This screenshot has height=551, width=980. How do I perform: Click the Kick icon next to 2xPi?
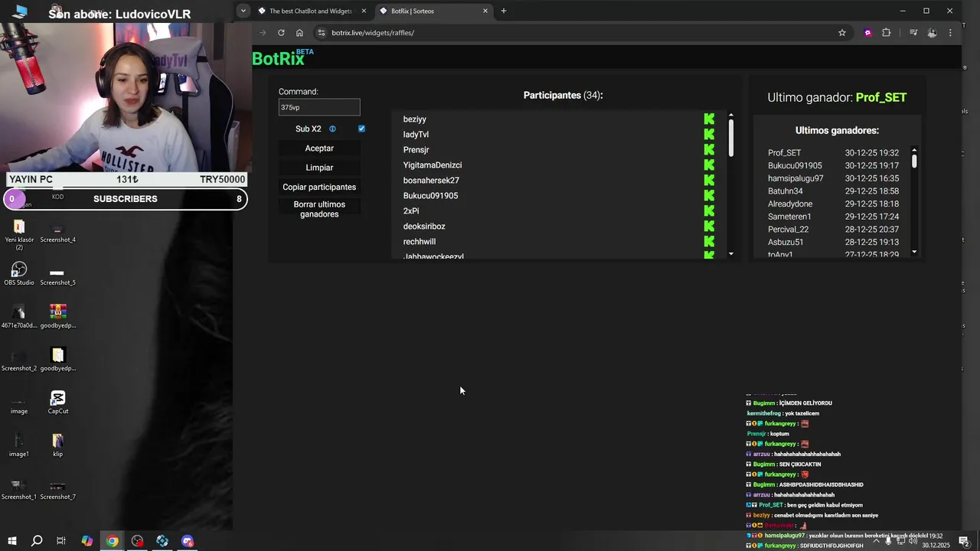(x=709, y=210)
